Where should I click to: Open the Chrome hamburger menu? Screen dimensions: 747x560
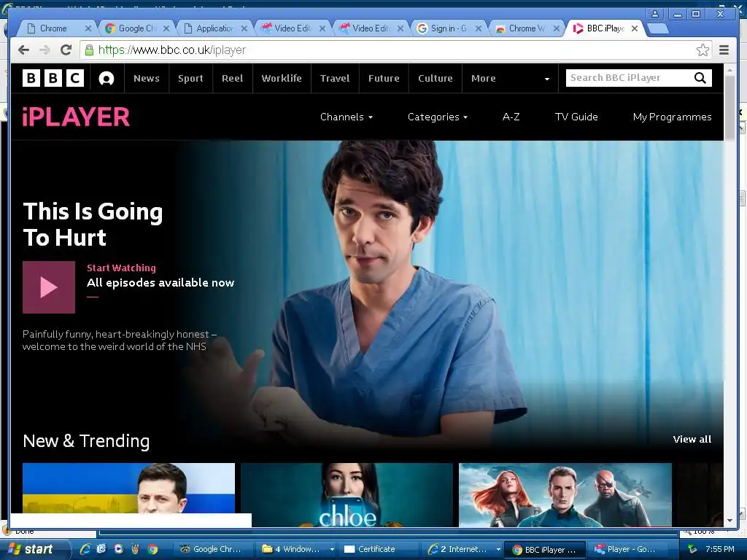tap(724, 50)
